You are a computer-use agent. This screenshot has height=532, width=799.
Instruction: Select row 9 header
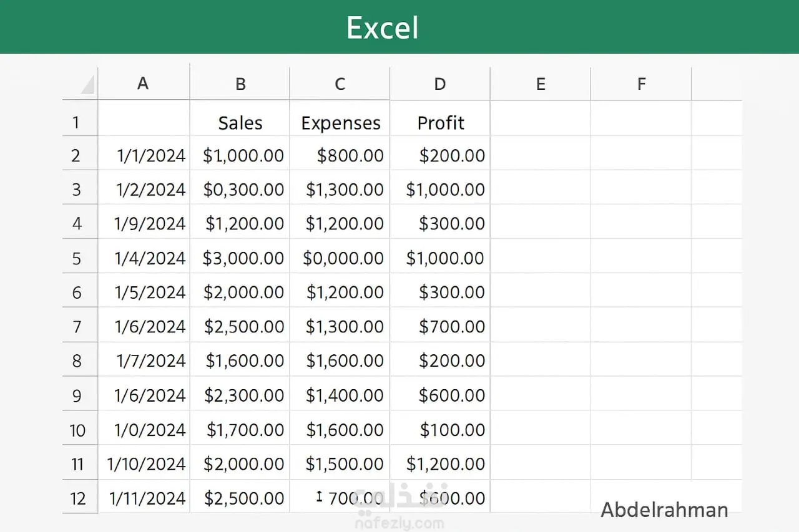point(77,395)
